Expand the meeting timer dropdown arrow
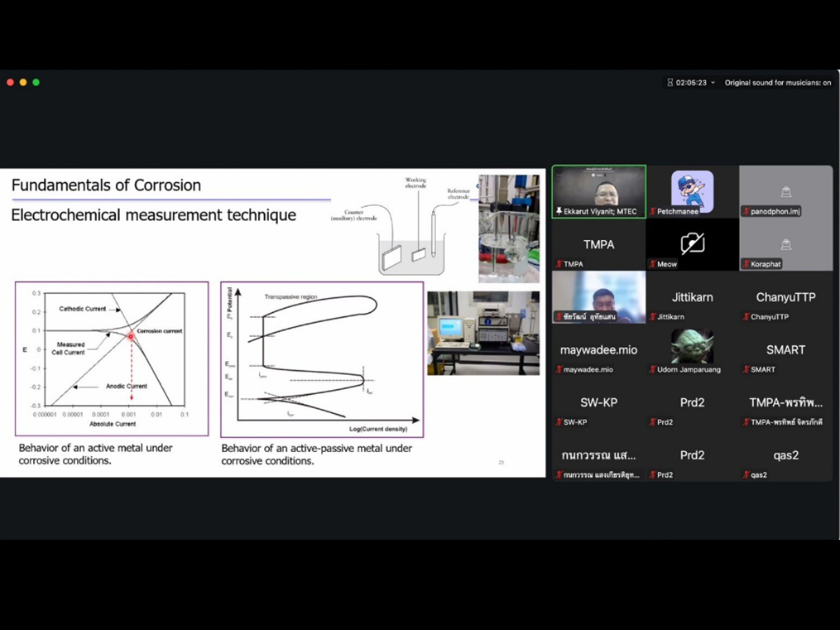 coord(713,83)
